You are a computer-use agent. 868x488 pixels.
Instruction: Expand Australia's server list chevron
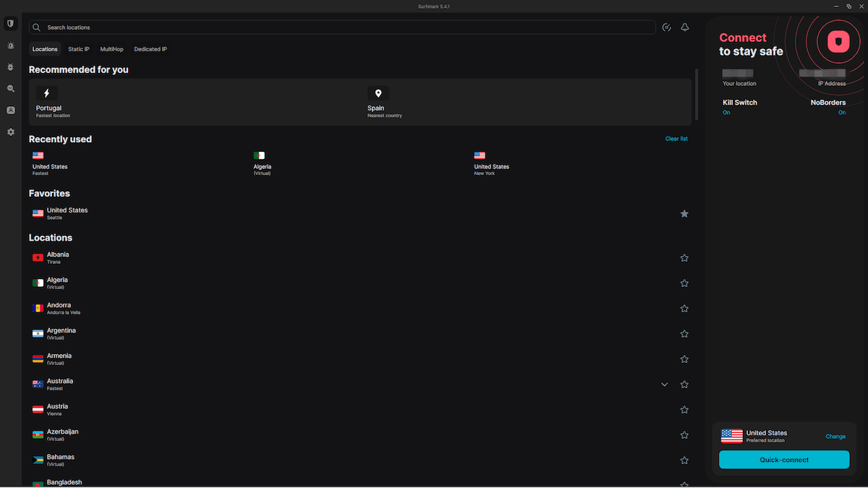[x=664, y=384]
